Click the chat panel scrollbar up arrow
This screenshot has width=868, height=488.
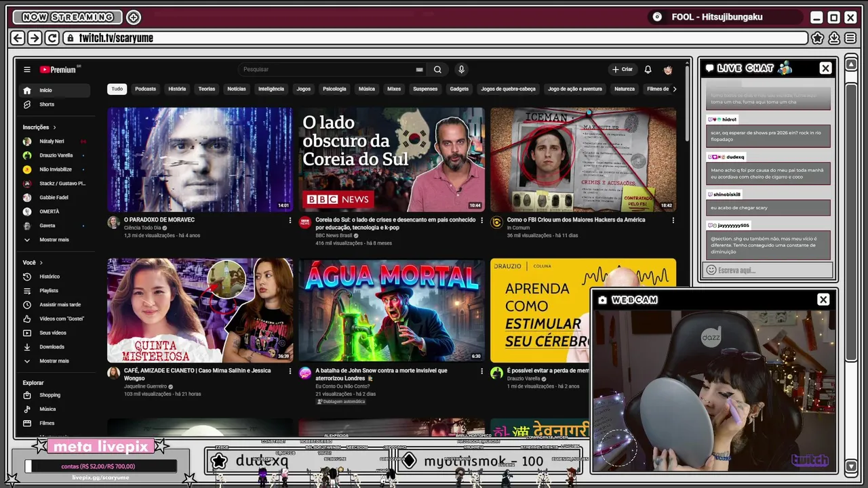tap(851, 64)
